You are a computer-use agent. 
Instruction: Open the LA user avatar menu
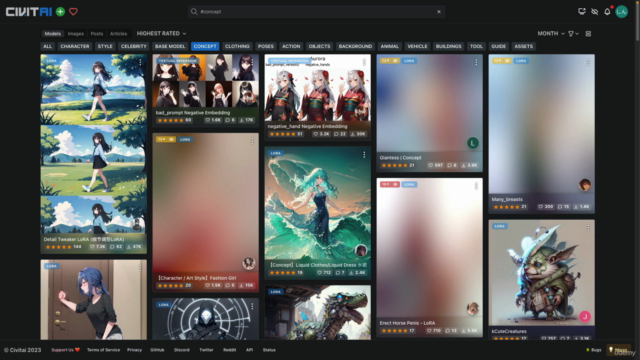622,12
